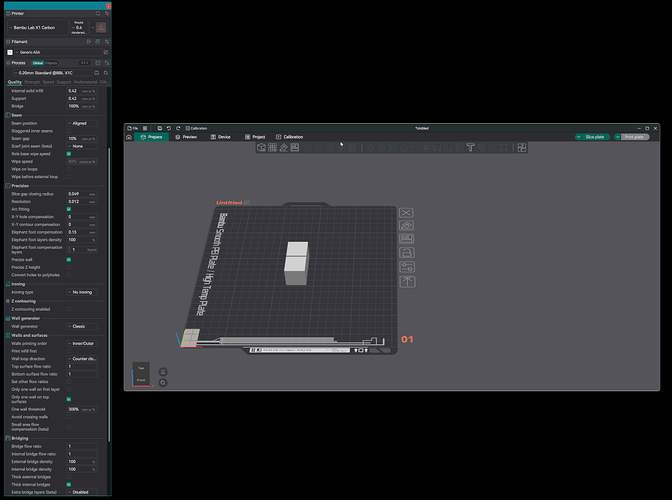Open the Bambu Lab X1 Carbon printer dropdown
Viewport: 672px width, 500px height.
38,27
